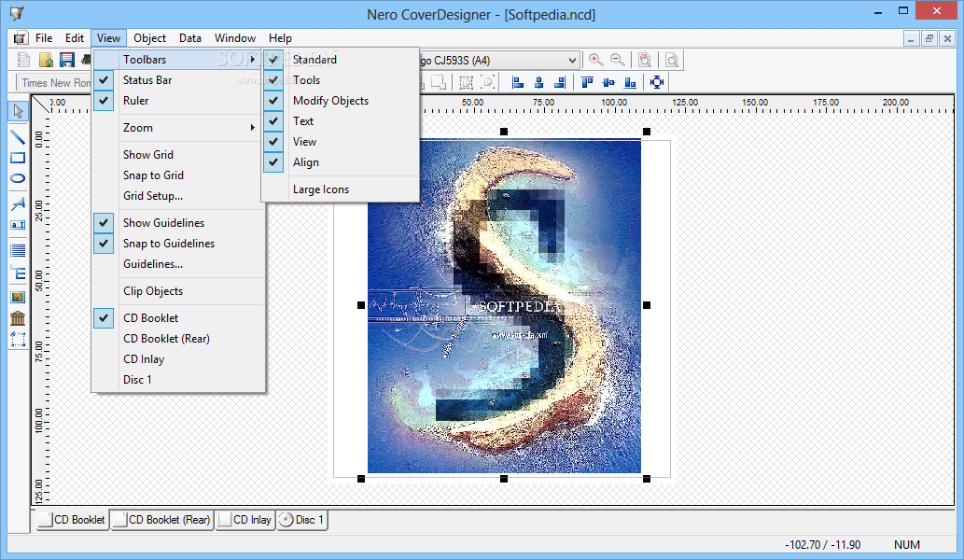Enable Show Grid
This screenshot has height=560, width=964.
(178, 155)
